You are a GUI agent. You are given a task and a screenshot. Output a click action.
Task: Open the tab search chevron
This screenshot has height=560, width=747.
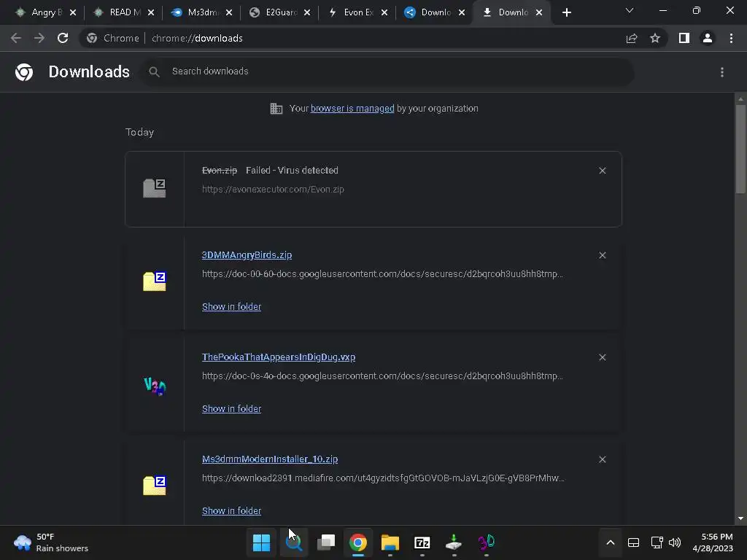point(630,10)
